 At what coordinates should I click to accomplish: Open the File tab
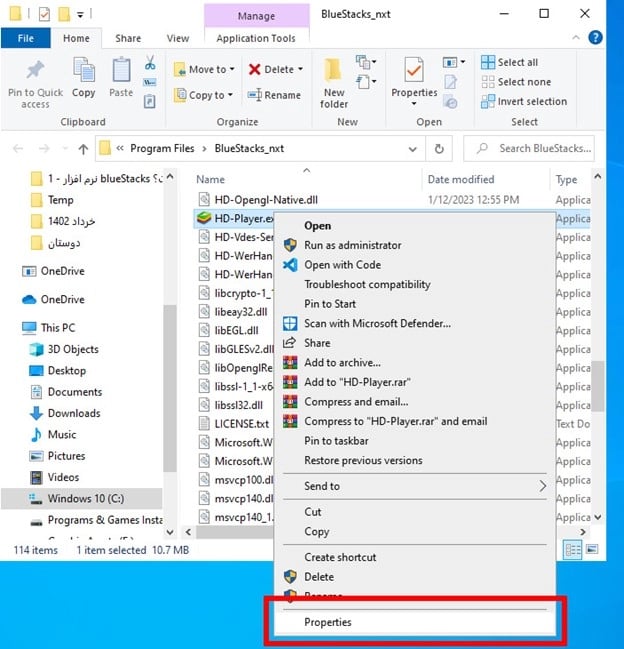coord(26,38)
